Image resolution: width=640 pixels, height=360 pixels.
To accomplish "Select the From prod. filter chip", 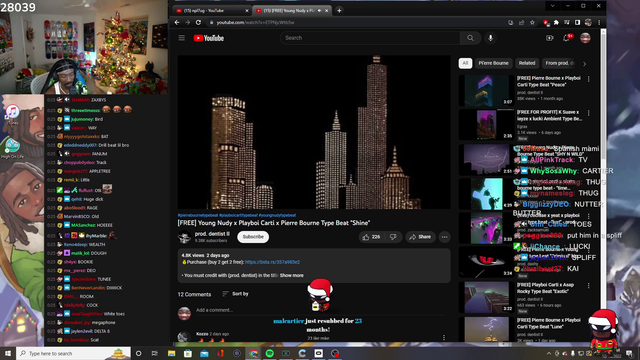I will click(560, 63).
